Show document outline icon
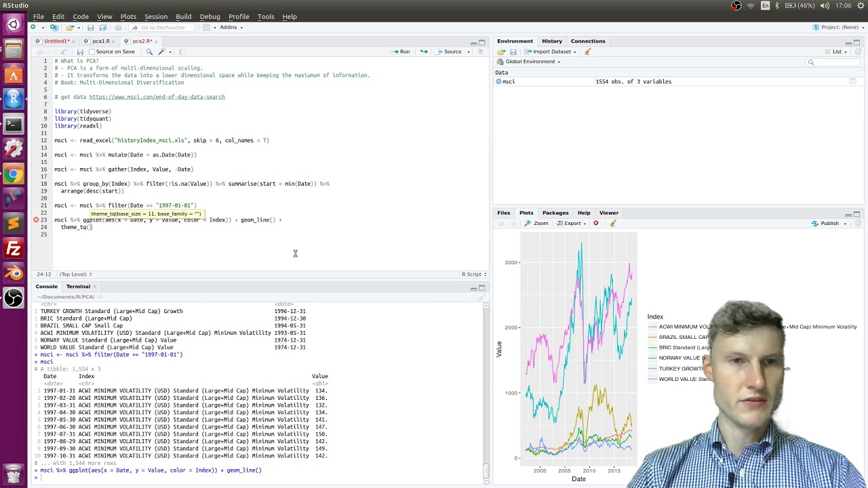 [480, 52]
